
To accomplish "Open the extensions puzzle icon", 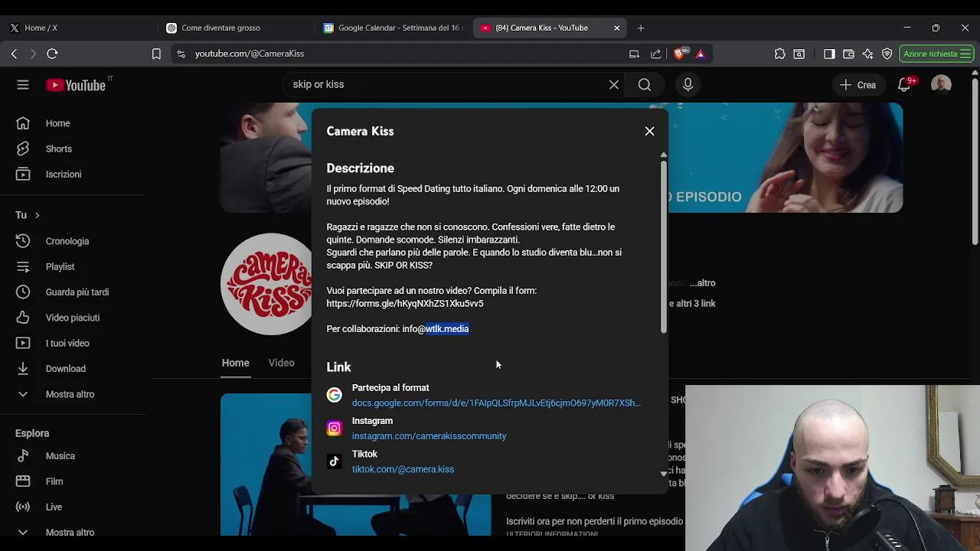I will 779,54.
